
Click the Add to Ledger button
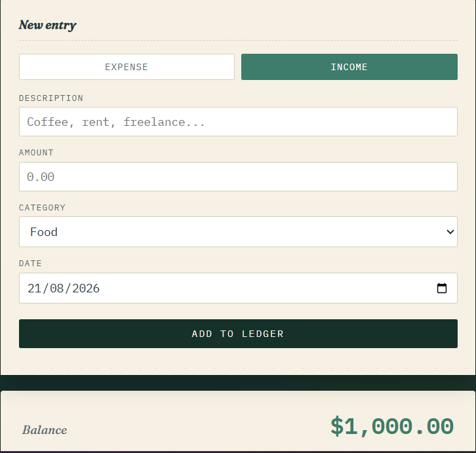coord(238,334)
